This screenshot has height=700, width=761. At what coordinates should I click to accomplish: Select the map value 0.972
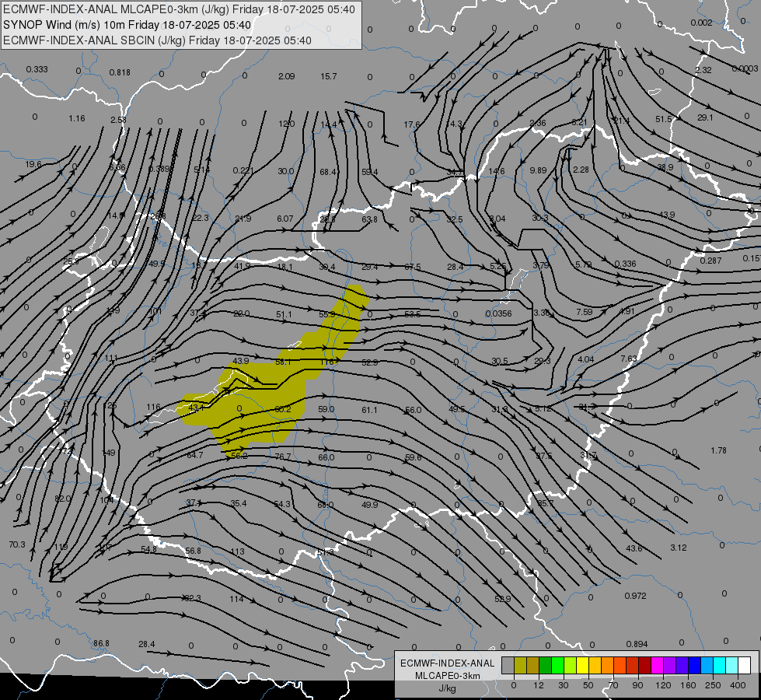click(635, 596)
